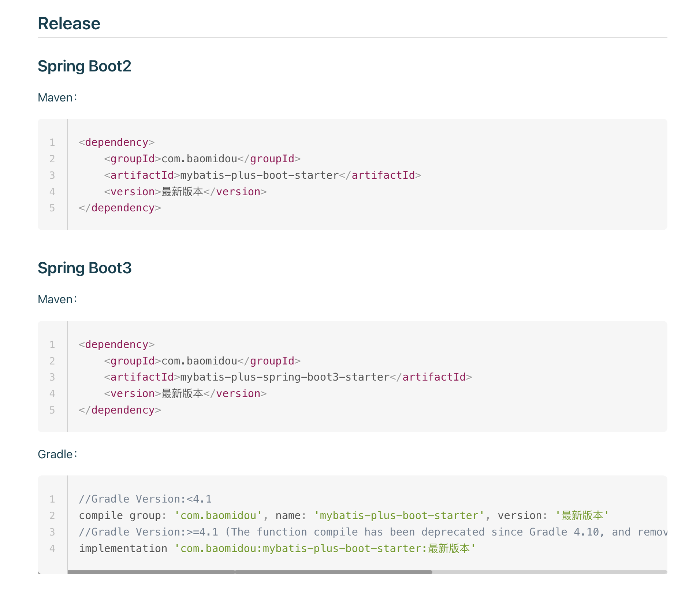Click the closing dependency tag in Spring Boot3 block
The image size is (700, 600).
coord(120,410)
